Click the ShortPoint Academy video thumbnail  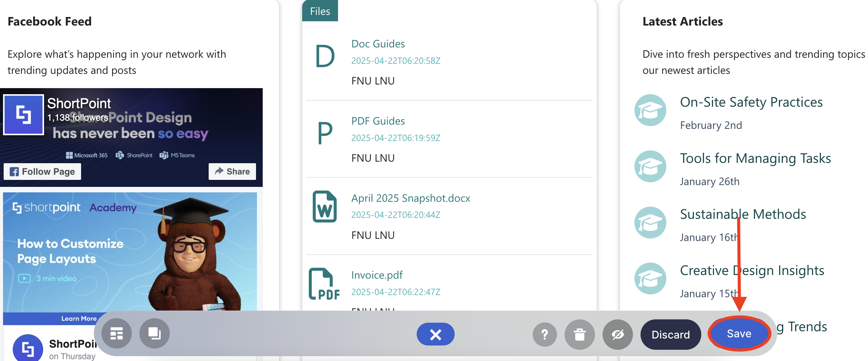(x=130, y=251)
